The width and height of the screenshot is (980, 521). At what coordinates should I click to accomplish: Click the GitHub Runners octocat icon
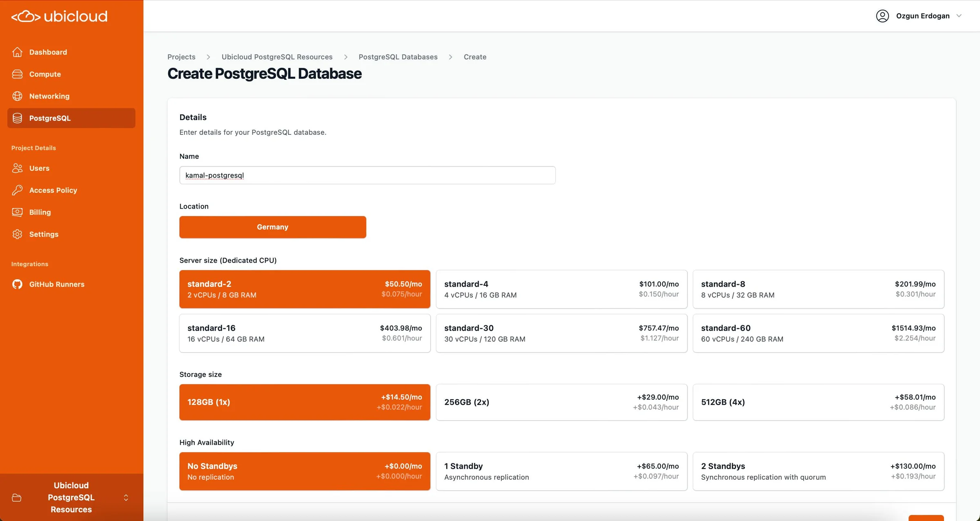coord(17,284)
